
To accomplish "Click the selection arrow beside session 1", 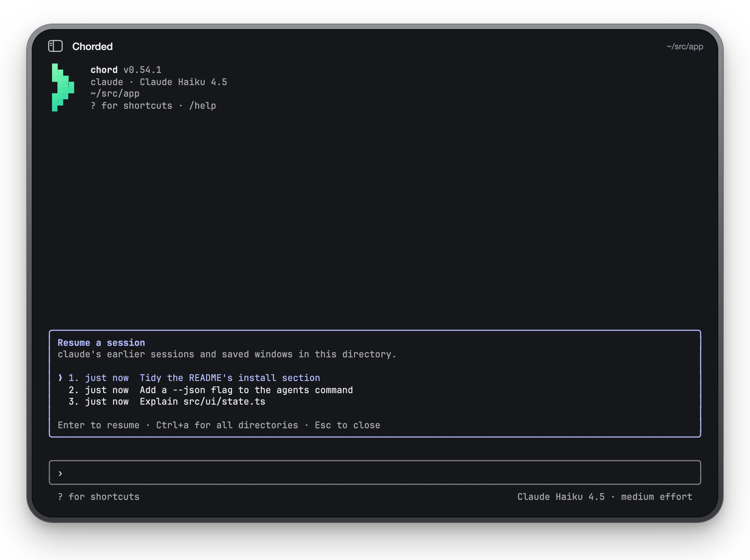I will coord(60,378).
